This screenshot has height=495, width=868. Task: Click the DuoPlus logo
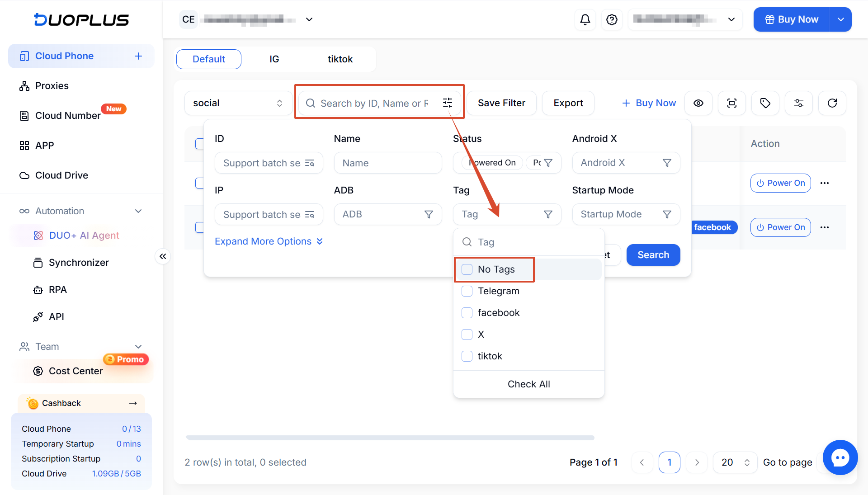(x=81, y=19)
